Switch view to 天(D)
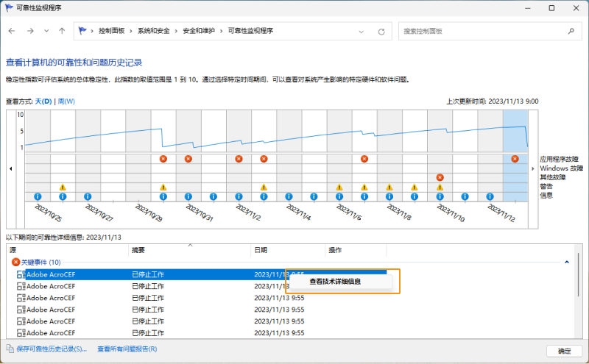The height and width of the screenshot is (364, 589). point(43,101)
